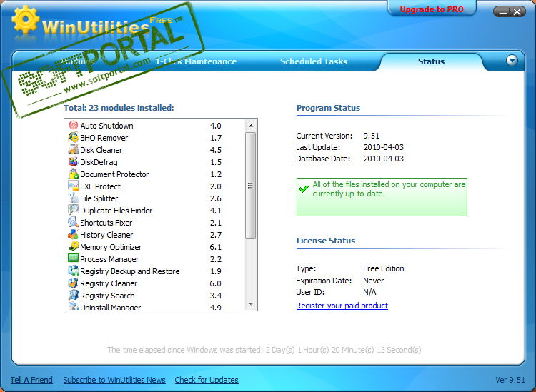The image size is (536, 392).
Task: Click the WinUtilities gear logo
Action: tap(25, 19)
